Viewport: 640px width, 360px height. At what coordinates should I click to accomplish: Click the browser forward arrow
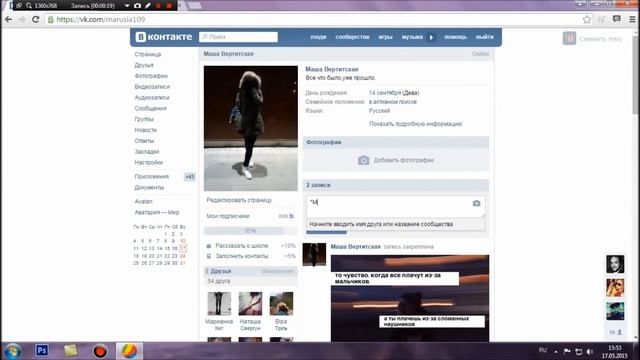point(22,20)
